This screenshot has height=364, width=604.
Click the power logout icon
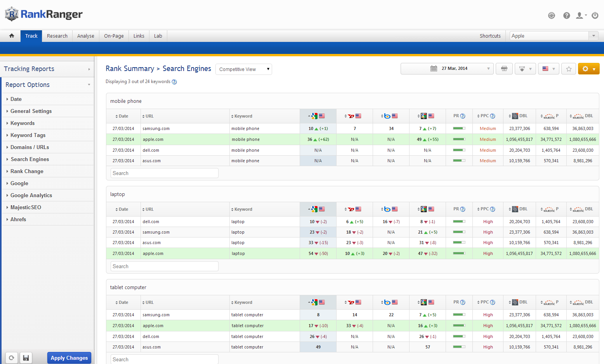pos(595,16)
